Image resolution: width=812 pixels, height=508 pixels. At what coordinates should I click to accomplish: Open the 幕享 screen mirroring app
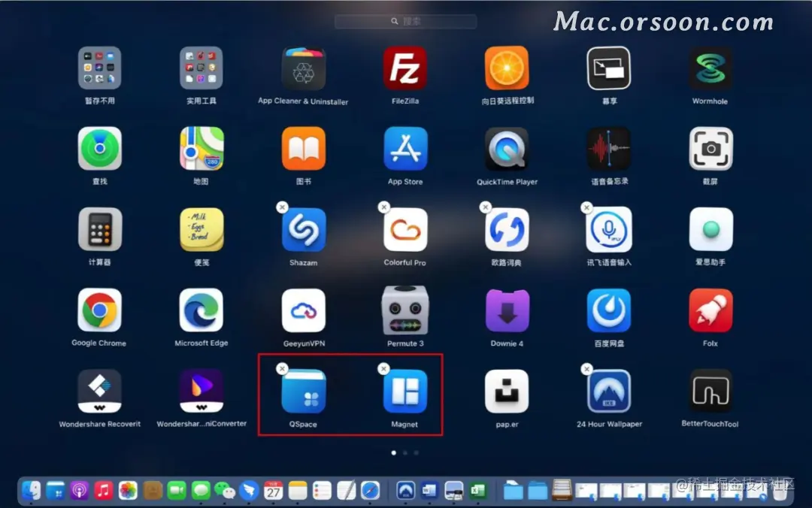[608, 68]
